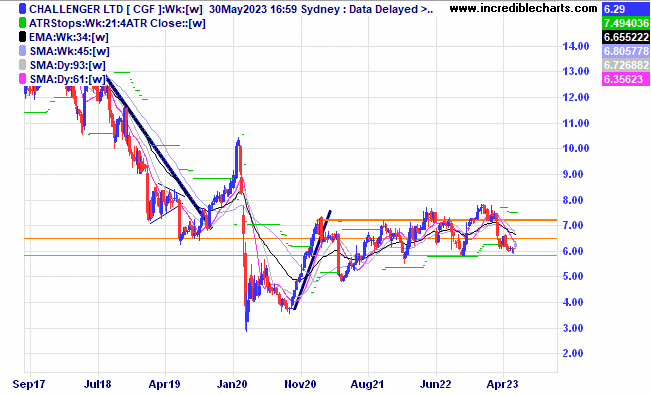Click the thick downtrend line from 2018
The width and height of the screenshot is (651, 395).
tap(154, 145)
